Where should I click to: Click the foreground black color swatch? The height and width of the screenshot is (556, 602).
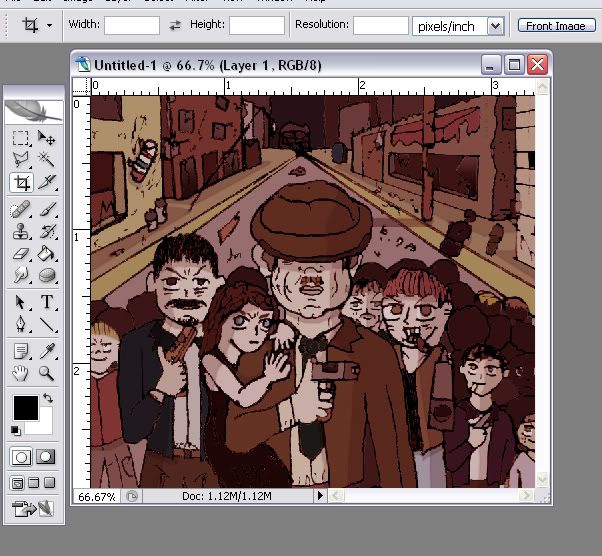(26, 408)
